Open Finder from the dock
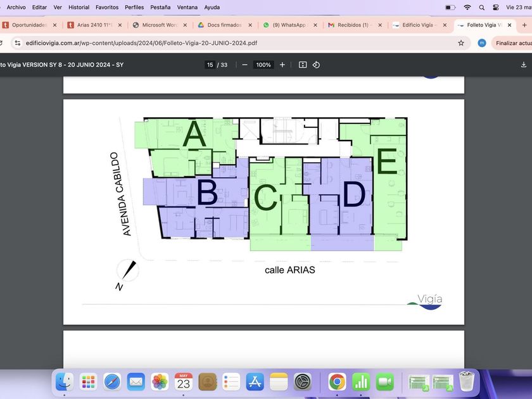The width and height of the screenshot is (532, 399). [x=65, y=382]
